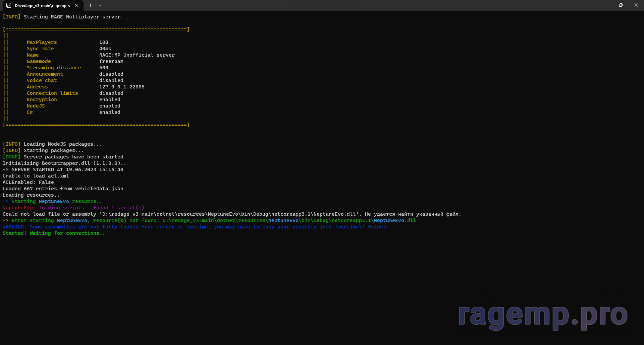Viewport: 644px width, 345px height.
Task: Place cursor at the blinking prompt line
Action: point(3,239)
